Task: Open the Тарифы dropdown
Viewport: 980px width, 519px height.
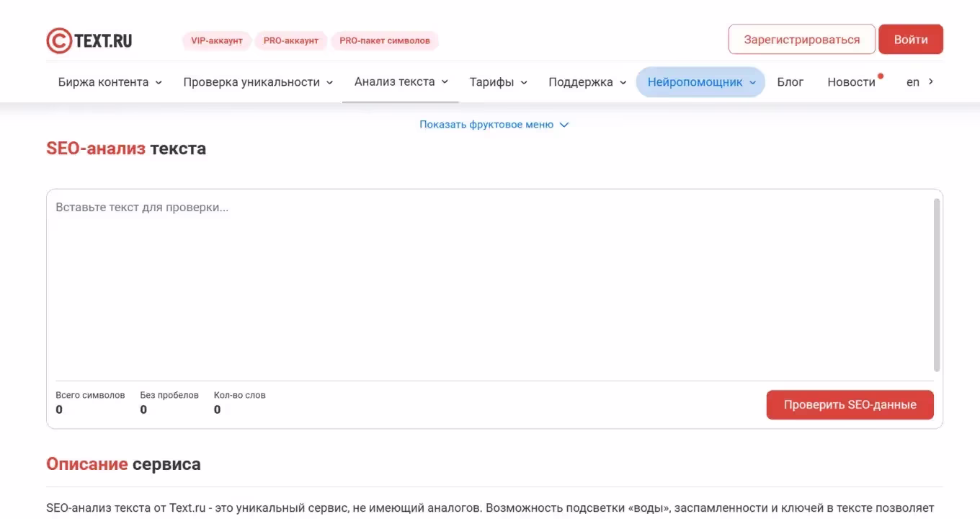Action: (x=498, y=82)
